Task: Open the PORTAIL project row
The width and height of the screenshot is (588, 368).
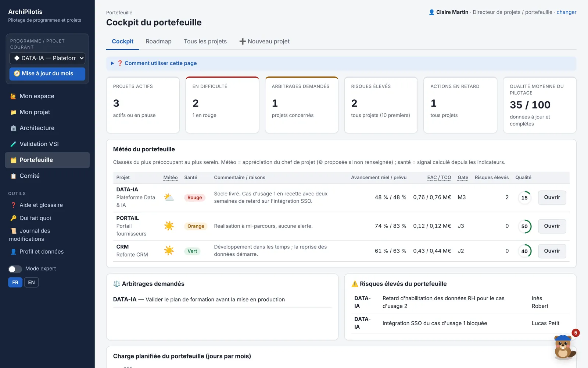Action: click(x=552, y=226)
